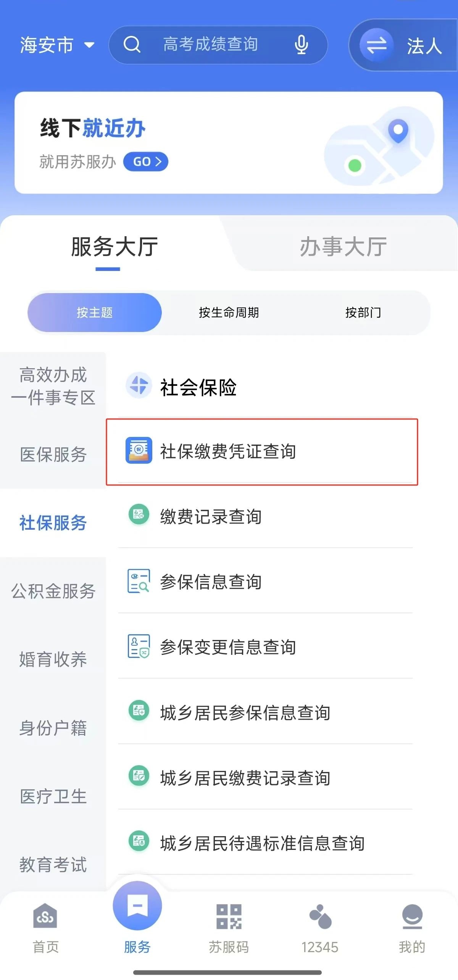Select 公积金服务 in the sidebar
This screenshot has height=980, width=458.
pos(53,591)
